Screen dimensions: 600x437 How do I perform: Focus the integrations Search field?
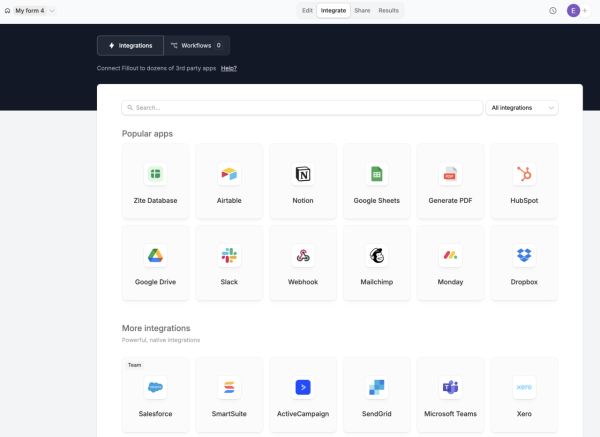click(x=302, y=108)
